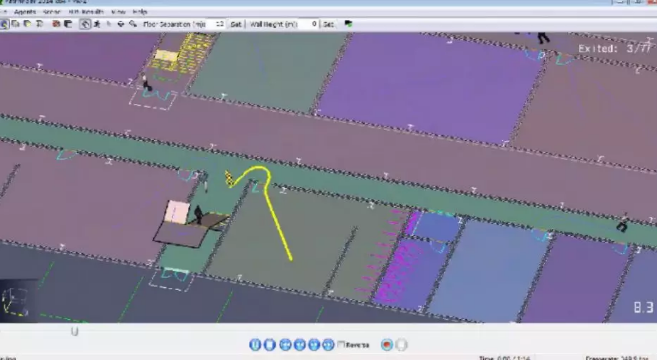Click Set next to Wall Height

tap(328, 24)
